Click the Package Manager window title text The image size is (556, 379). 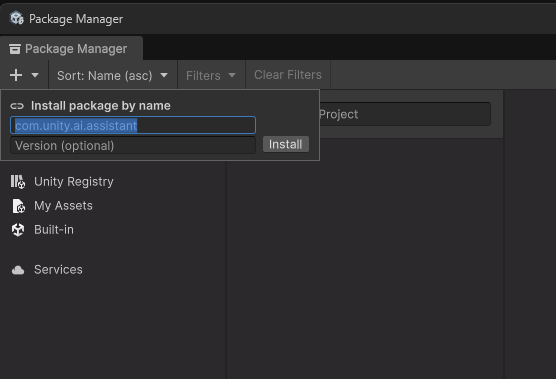[76, 19]
